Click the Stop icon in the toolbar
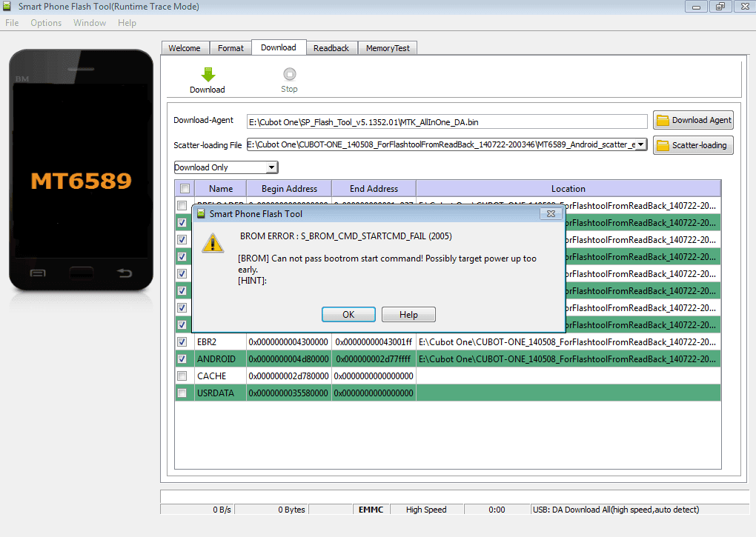 (289, 74)
